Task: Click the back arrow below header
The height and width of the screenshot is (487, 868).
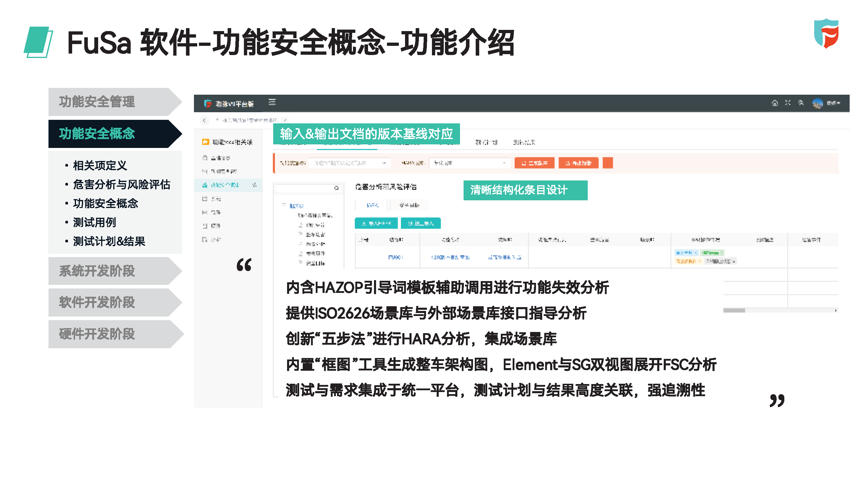Action: click(204, 120)
